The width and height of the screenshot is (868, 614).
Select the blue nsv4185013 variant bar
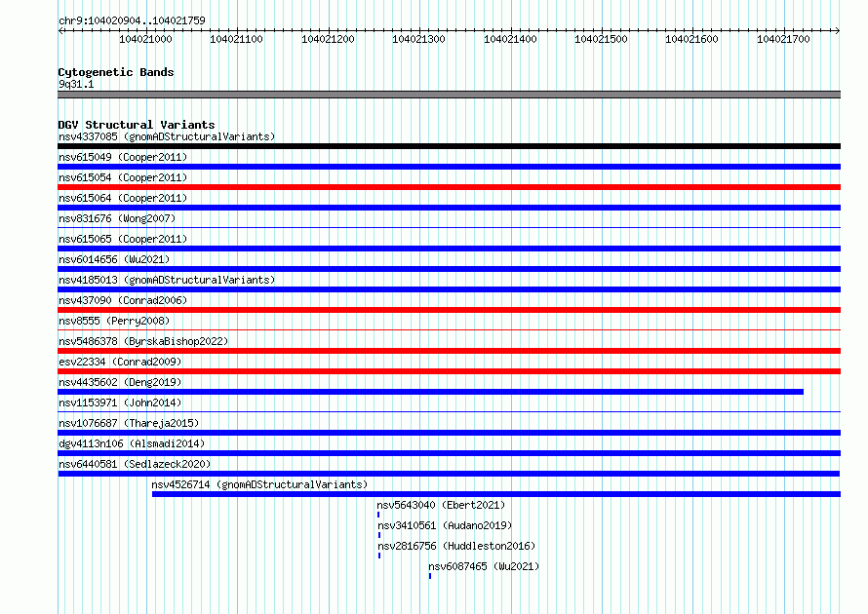[449, 289]
